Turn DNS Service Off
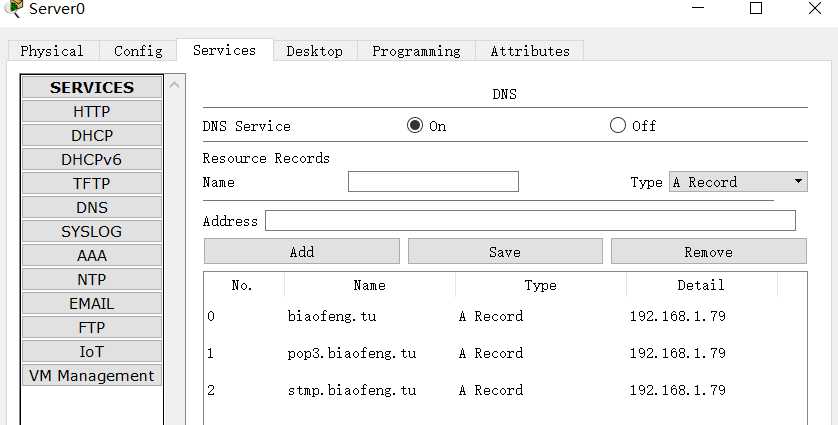Image resolution: width=838 pixels, height=425 pixels. (617, 126)
